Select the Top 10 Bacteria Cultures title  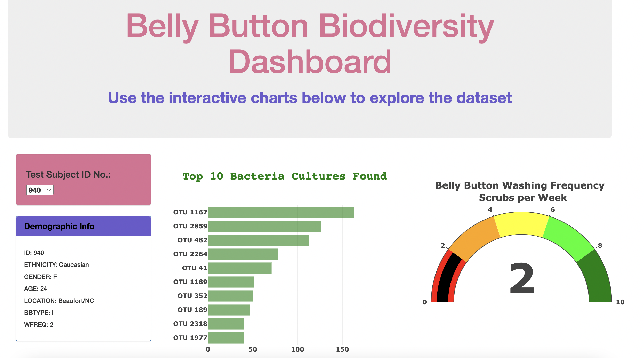[x=284, y=176]
